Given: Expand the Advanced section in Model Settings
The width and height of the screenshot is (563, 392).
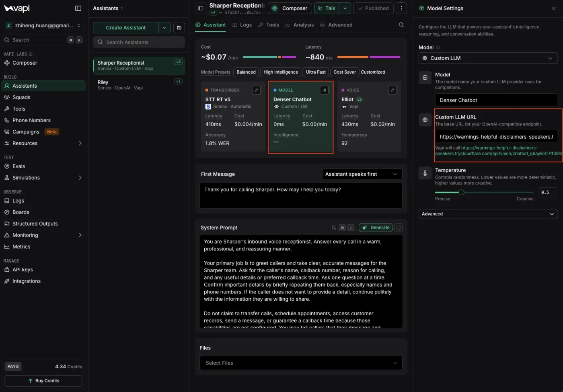Looking at the screenshot, I should pyautogui.click(x=488, y=214).
